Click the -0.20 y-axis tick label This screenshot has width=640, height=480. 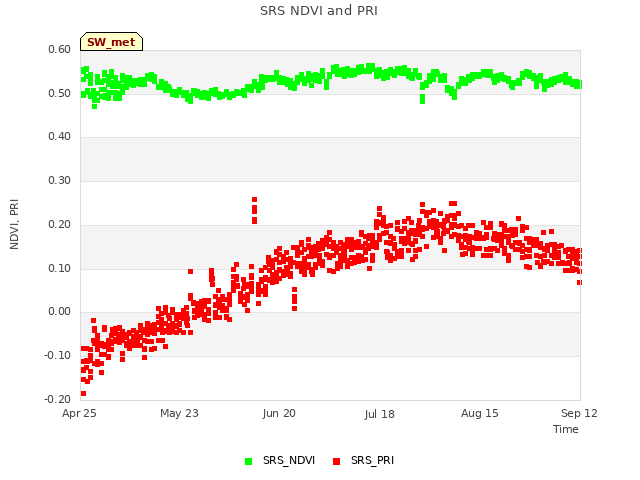coord(58,399)
